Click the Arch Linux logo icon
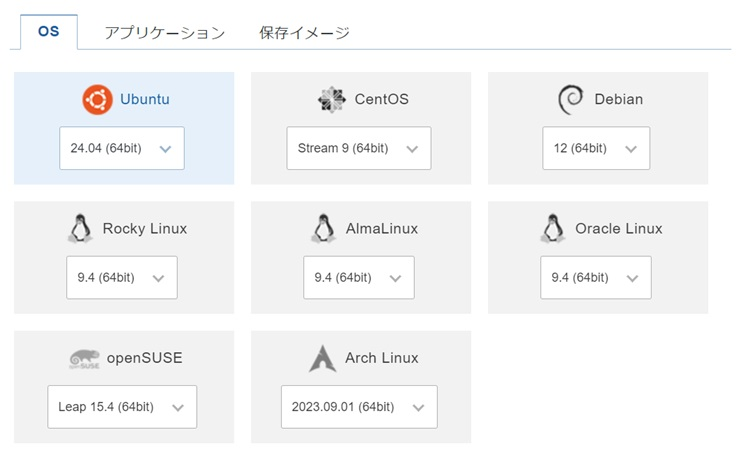 click(322, 359)
